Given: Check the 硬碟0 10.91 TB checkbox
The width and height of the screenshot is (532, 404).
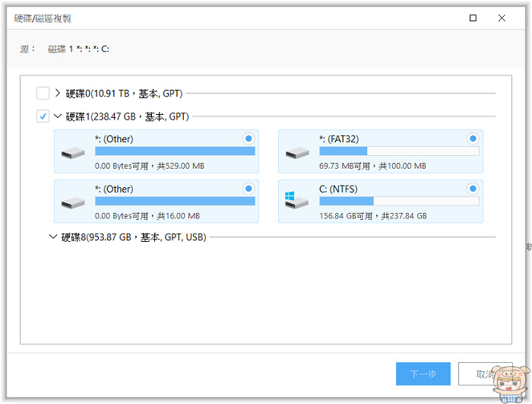Looking at the screenshot, I should 43,94.
